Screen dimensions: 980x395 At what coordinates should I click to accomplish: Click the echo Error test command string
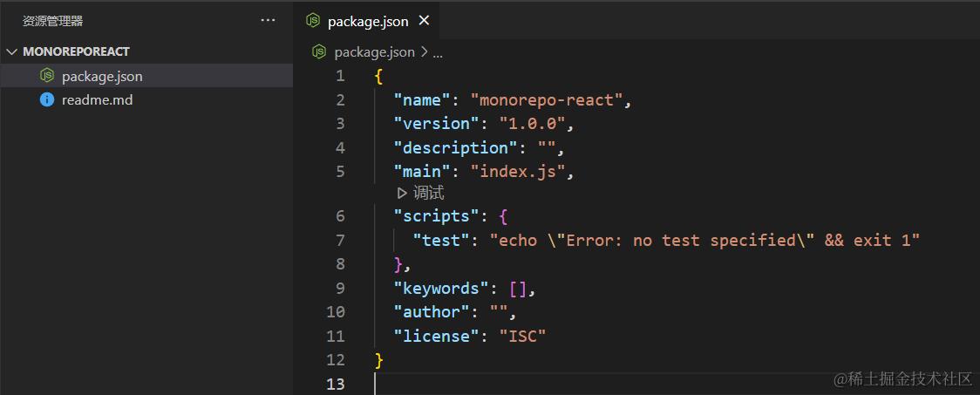tap(705, 240)
